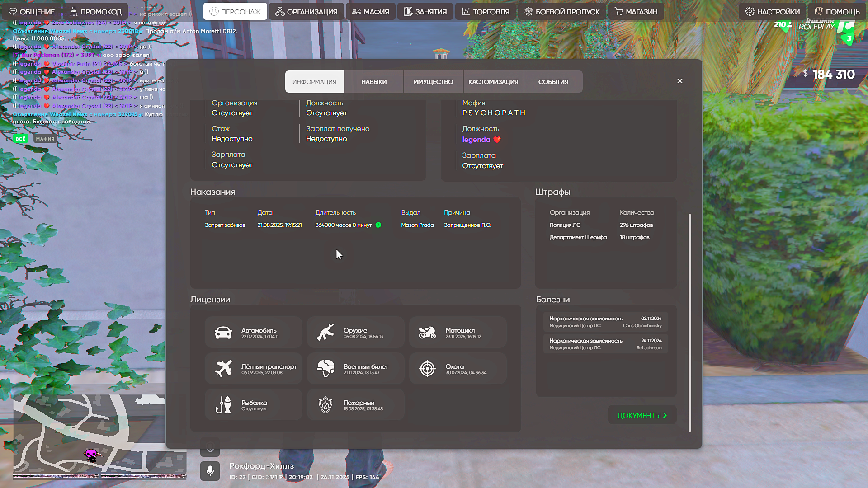Open the НАСТРОЙКИ settings button

772,12
